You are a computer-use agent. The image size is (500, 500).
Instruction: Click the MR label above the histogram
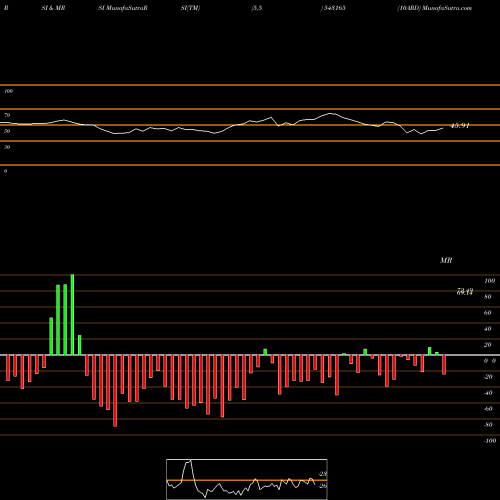coord(446,260)
